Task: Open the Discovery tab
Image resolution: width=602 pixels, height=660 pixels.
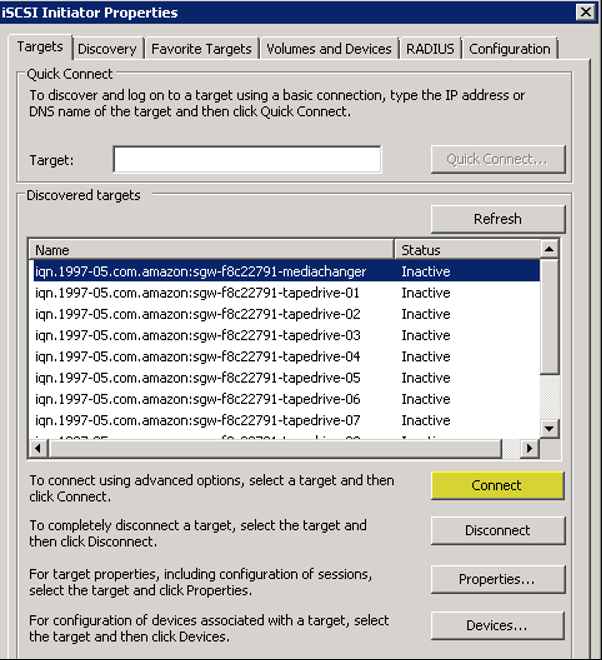Action: [107, 49]
